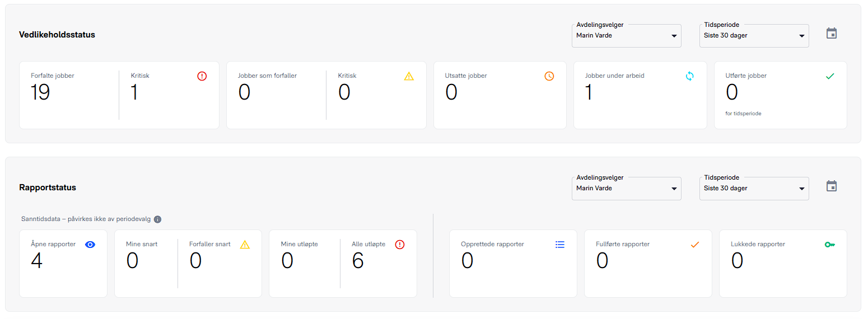This screenshot has width=868, height=319.
Task: Open the calendar picker in Vedlikeholdsstatus
Action: coord(832,34)
